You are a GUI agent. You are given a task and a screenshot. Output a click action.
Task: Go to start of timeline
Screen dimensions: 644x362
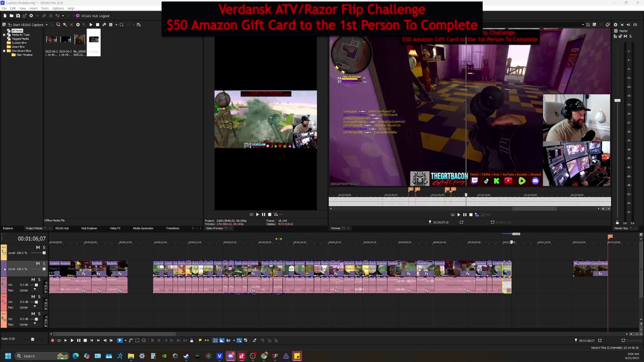pos(92,340)
